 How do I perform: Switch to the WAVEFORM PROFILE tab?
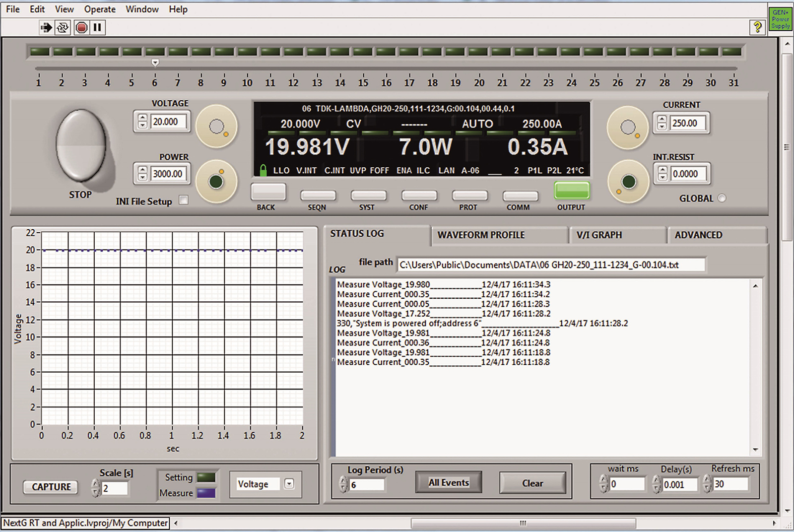500,235
